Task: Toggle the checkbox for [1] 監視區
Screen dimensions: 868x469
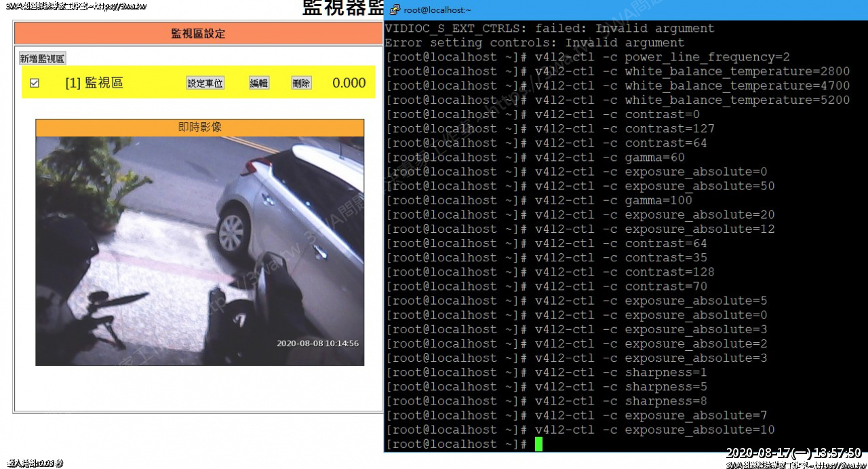Action: [35, 83]
